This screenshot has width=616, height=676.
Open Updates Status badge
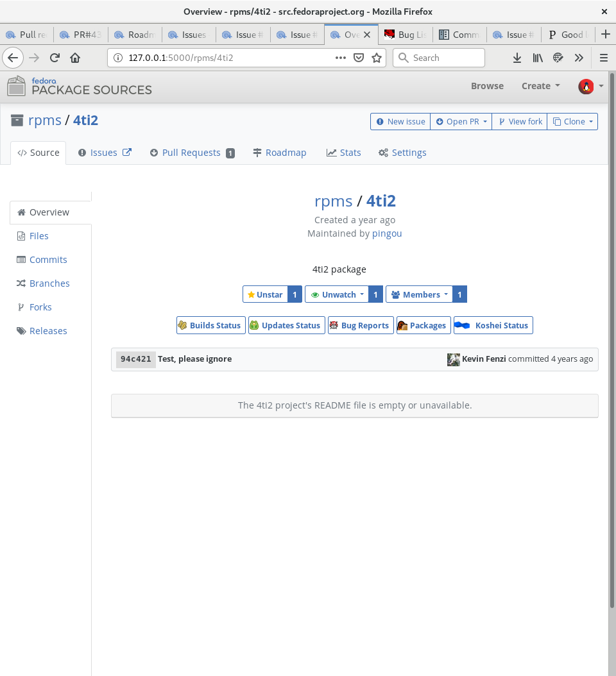286,326
